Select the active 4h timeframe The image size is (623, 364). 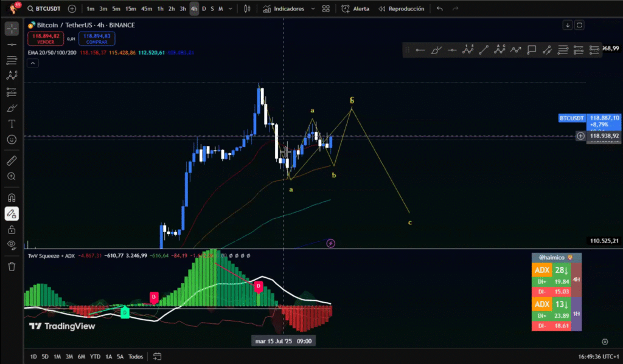pyautogui.click(x=194, y=9)
